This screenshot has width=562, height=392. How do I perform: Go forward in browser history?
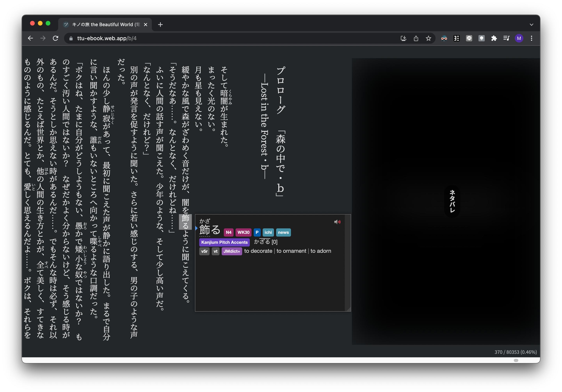point(43,38)
